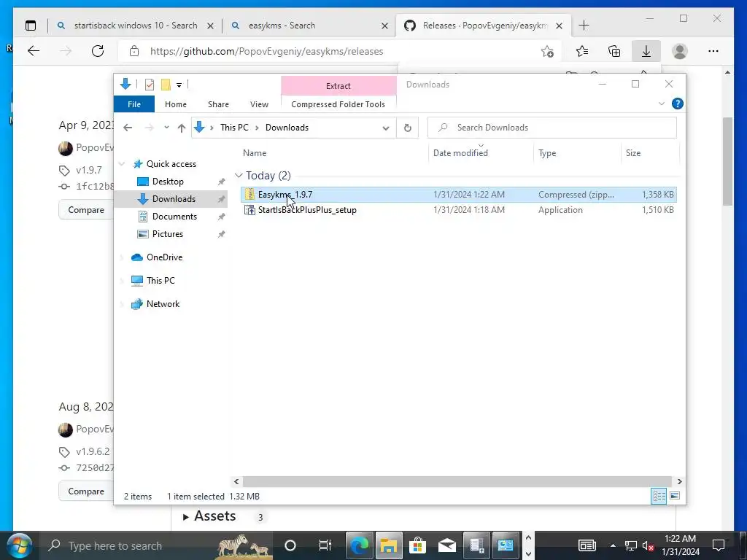Open the address bar history dropdown
747x560 pixels.
click(x=386, y=128)
